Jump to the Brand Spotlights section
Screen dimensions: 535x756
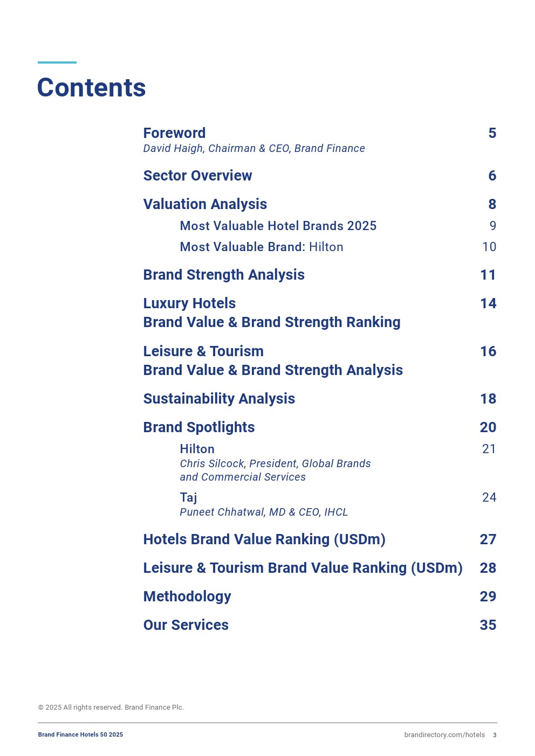198,427
